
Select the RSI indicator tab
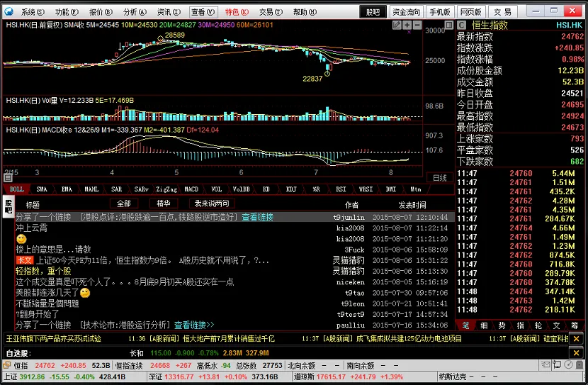(341, 189)
